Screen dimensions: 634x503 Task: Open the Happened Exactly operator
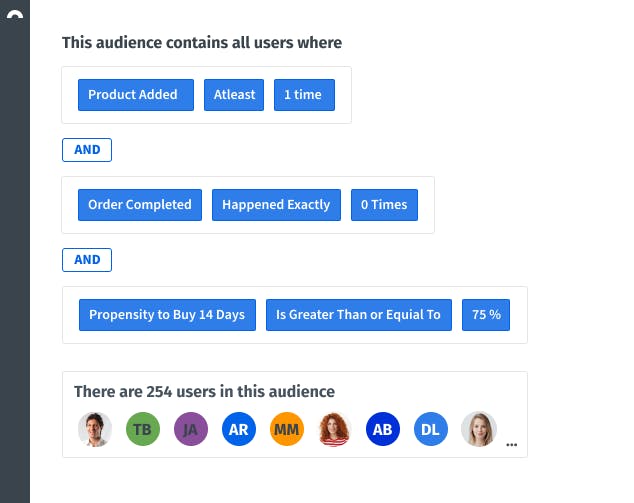[276, 205]
